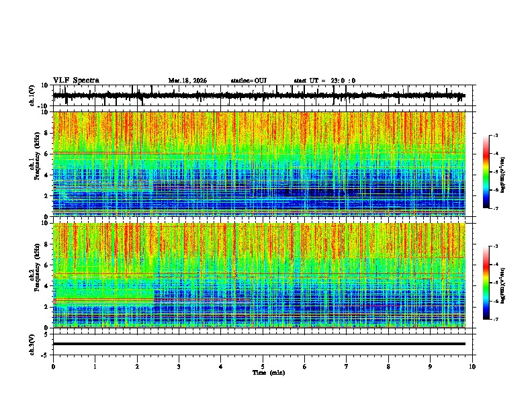Click time axis tick label "8"
The image size is (532, 411).
[388, 367]
